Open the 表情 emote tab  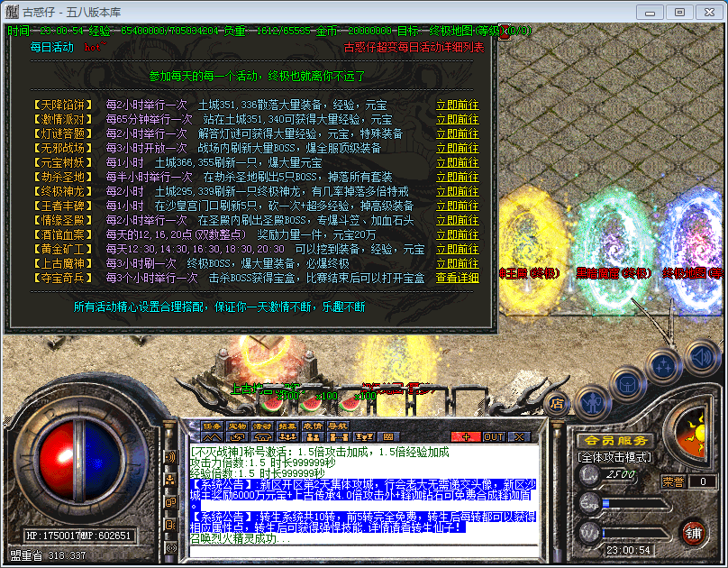click(x=313, y=426)
